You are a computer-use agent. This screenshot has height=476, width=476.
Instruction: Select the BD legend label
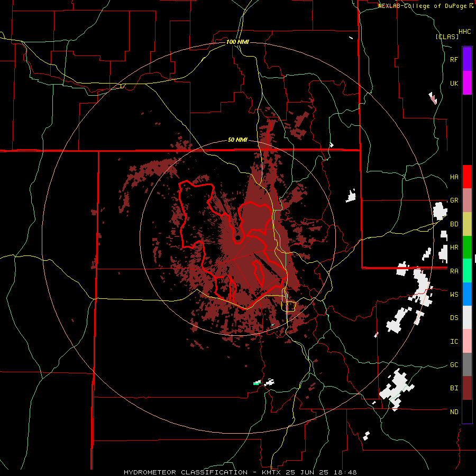[x=454, y=224]
